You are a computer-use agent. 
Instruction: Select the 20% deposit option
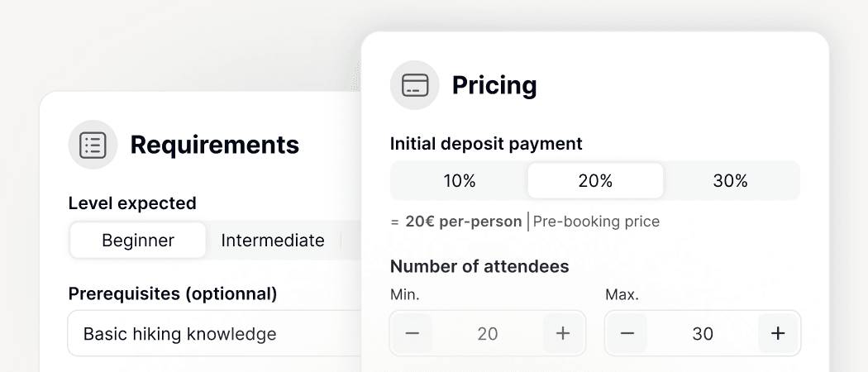pyautogui.click(x=595, y=180)
